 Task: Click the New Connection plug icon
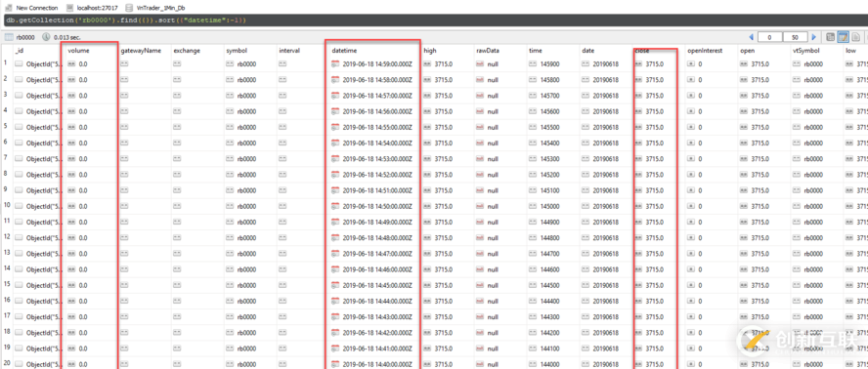tap(8, 8)
